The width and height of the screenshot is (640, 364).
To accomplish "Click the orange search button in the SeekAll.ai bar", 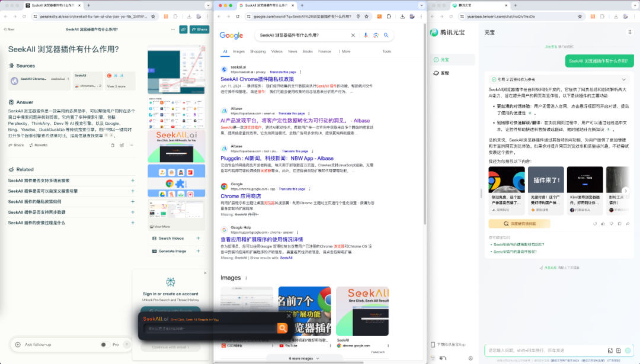I will pyautogui.click(x=282, y=328).
